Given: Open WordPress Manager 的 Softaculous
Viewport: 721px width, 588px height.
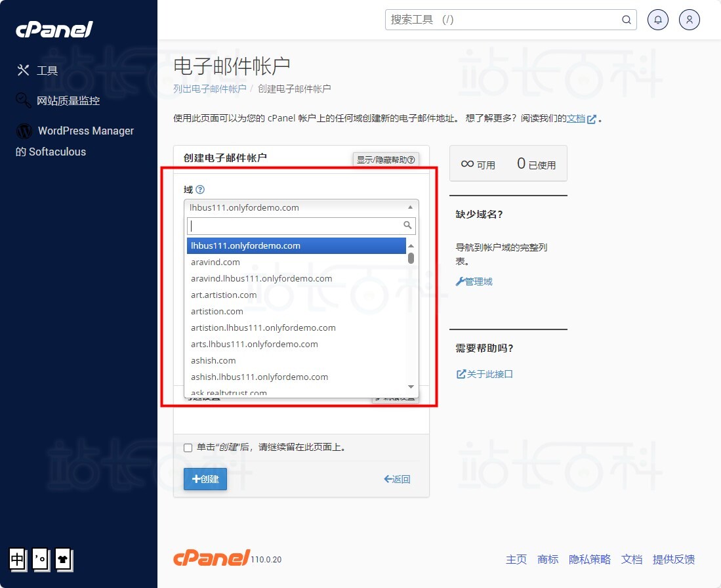Looking at the screenshot, I should tap(75, 141).
